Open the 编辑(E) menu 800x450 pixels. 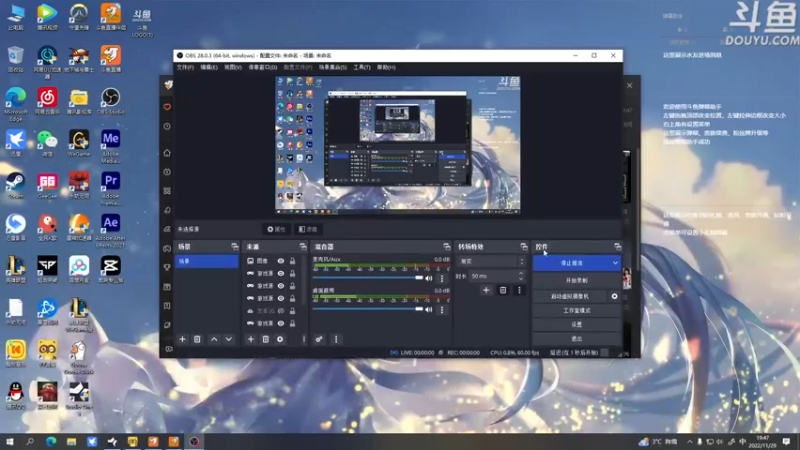tap(209, 67)
